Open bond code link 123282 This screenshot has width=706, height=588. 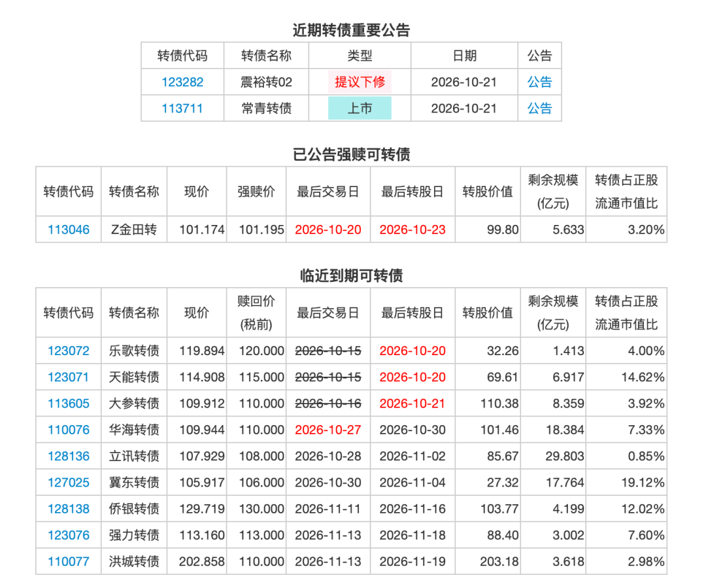coord(182,82)
